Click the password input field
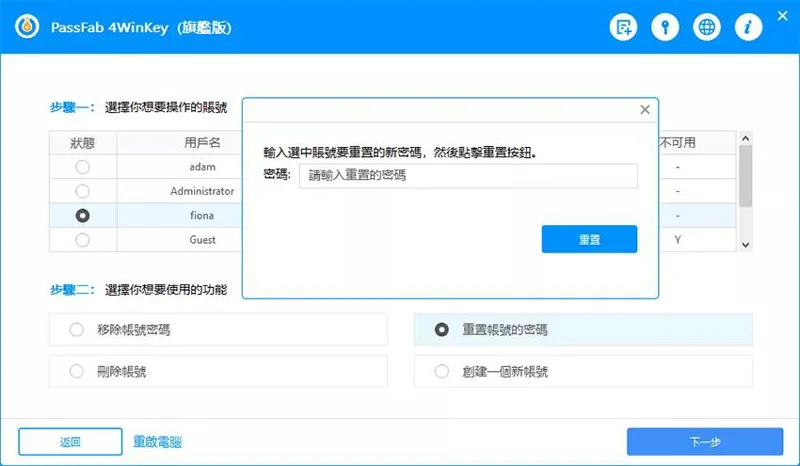Screen dimensions: 800x466 point(468,176)
